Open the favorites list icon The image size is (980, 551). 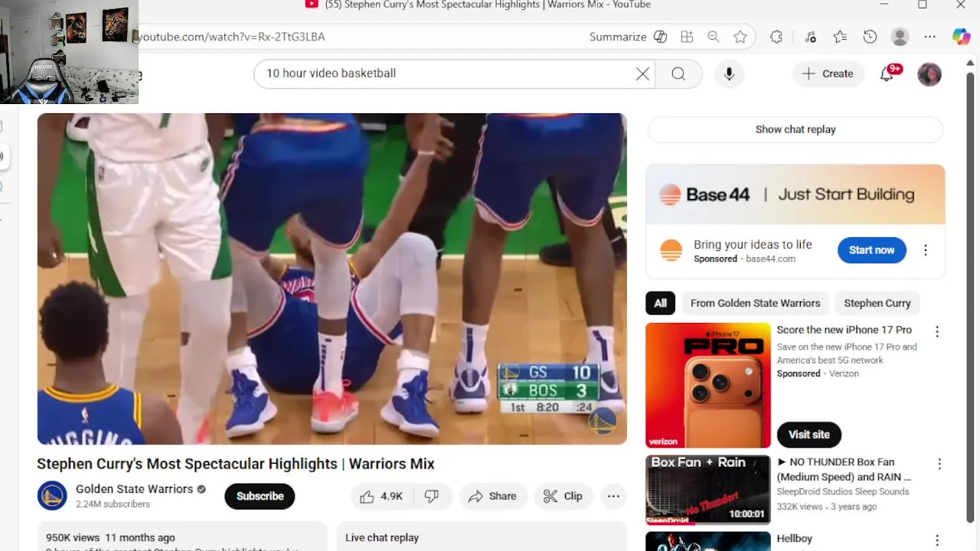pyautogui.click(x=840, y=37)
